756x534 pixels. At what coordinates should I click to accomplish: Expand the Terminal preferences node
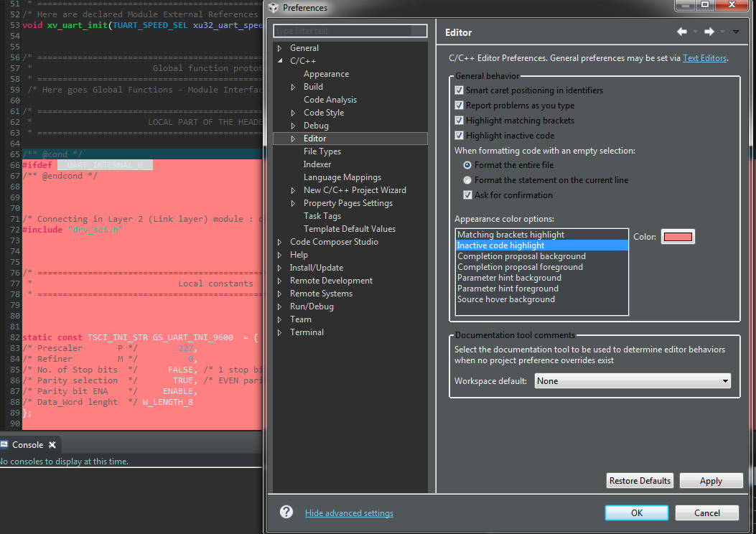[x=280, y=332]
